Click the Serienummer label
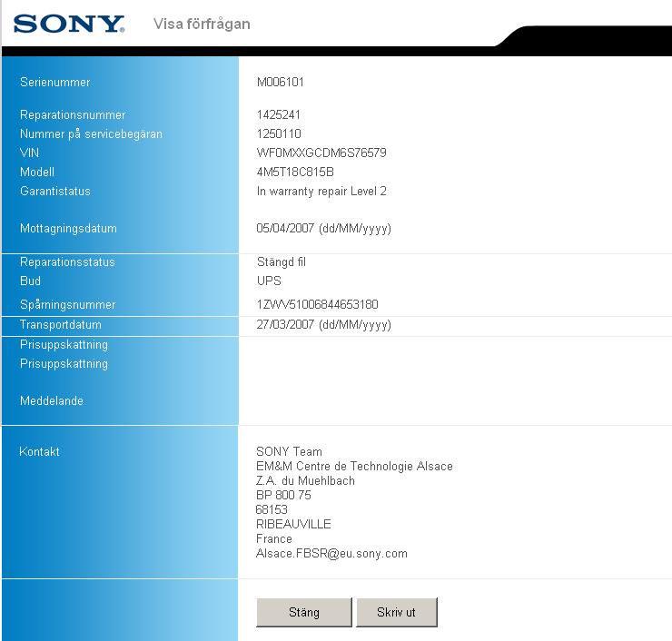672x641 pixels. coord(54,82)
